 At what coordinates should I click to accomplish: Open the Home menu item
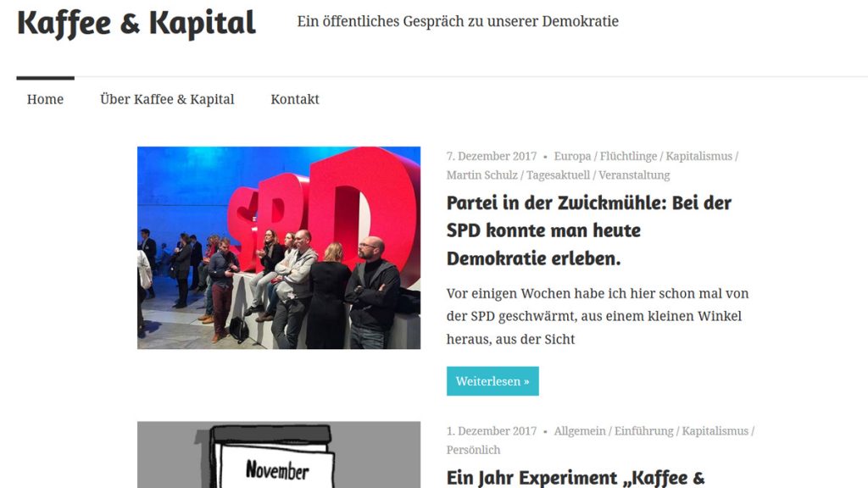click(46, 99)
